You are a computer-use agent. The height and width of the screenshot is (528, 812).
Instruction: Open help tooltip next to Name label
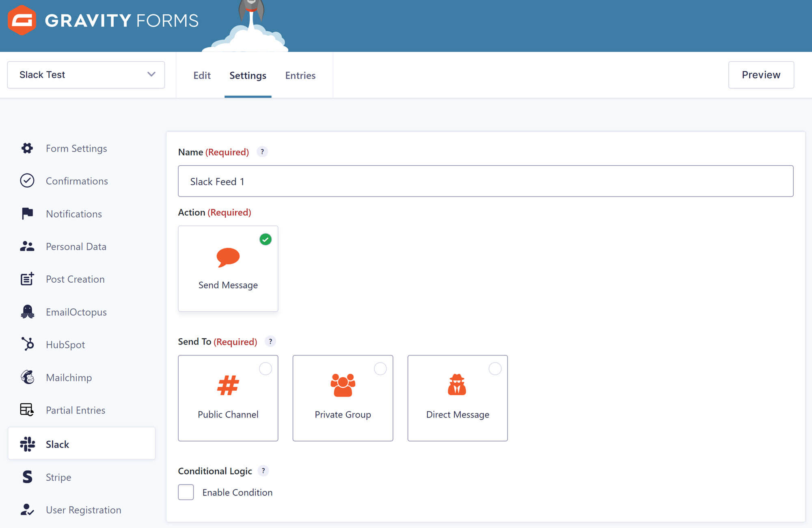pyautogui.click(x=262, y=152)
